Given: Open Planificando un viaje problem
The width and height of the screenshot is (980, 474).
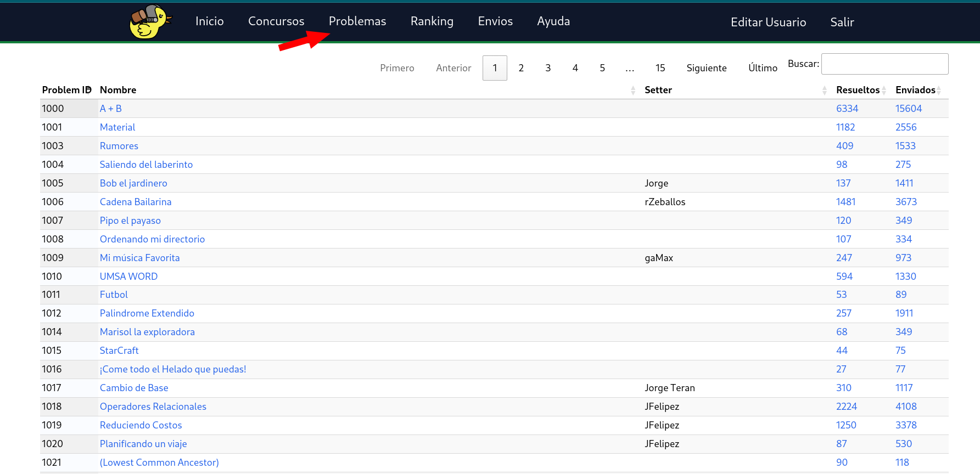Looking at the screenshot, I should point(143,444).
